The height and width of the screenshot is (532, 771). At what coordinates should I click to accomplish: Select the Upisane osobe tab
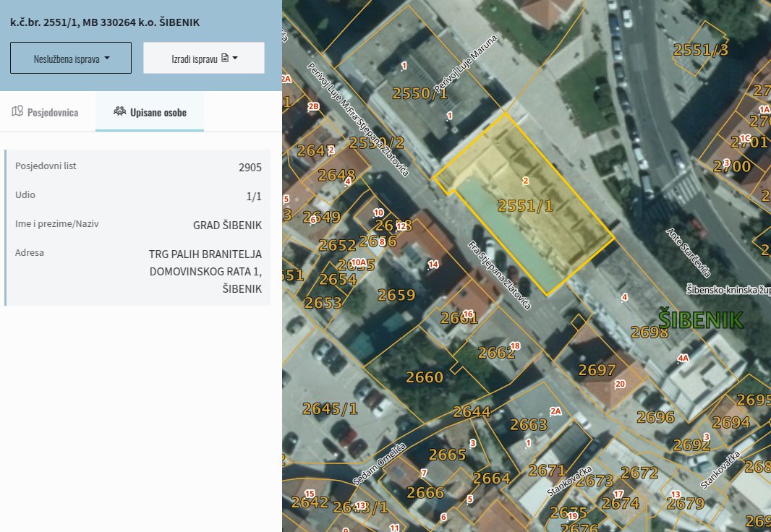[150, 112]
